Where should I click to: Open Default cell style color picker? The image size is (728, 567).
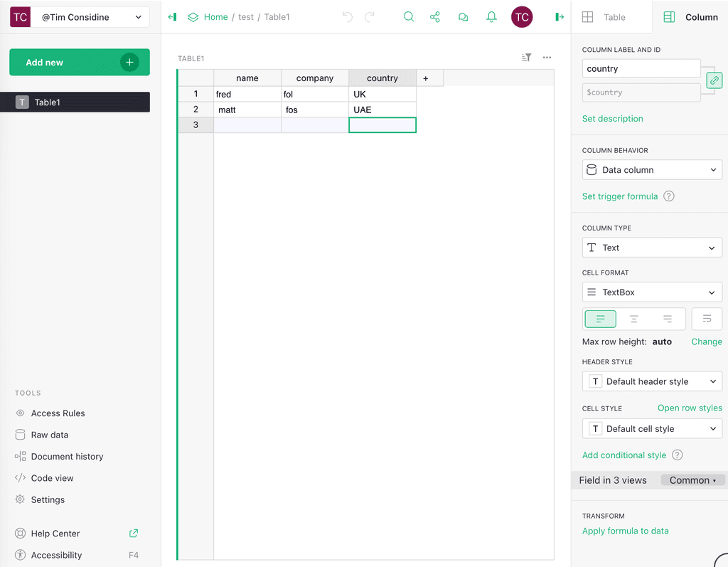652,429
